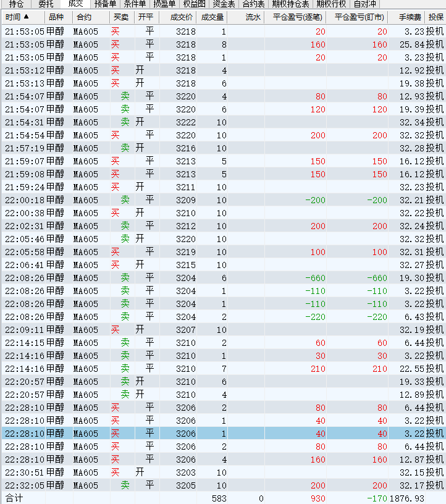Click total fee 1876.93
The height and width of the screenshot is (504, 446).
(407, 498)
